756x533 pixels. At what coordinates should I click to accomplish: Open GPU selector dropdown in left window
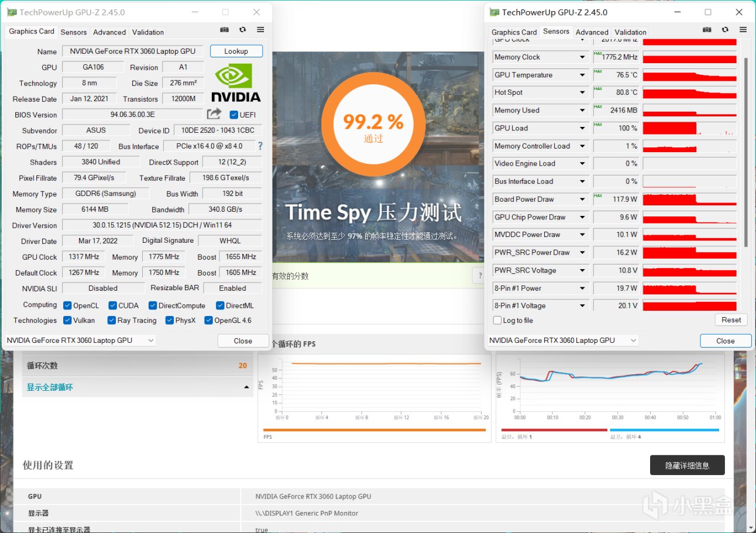tap(80, 340)
